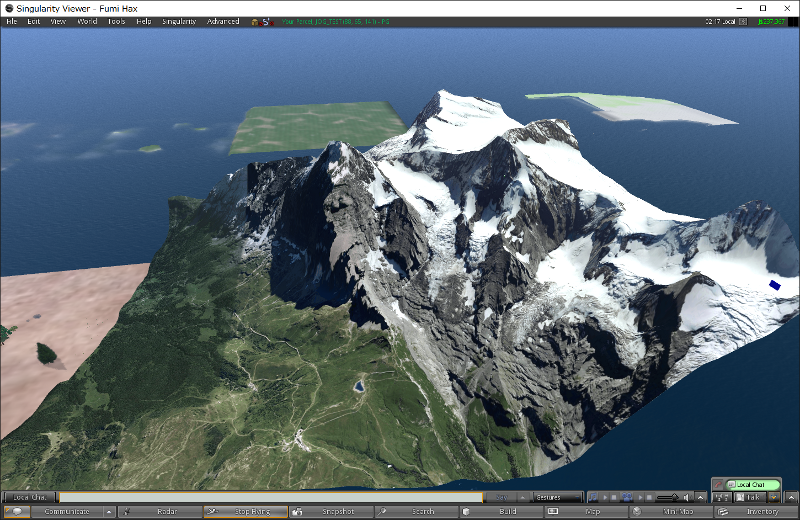The height and width of the screenshot is (520, 800).
Task: Expand the Communicate button's arrow menu
Action: tap(110, 512)
